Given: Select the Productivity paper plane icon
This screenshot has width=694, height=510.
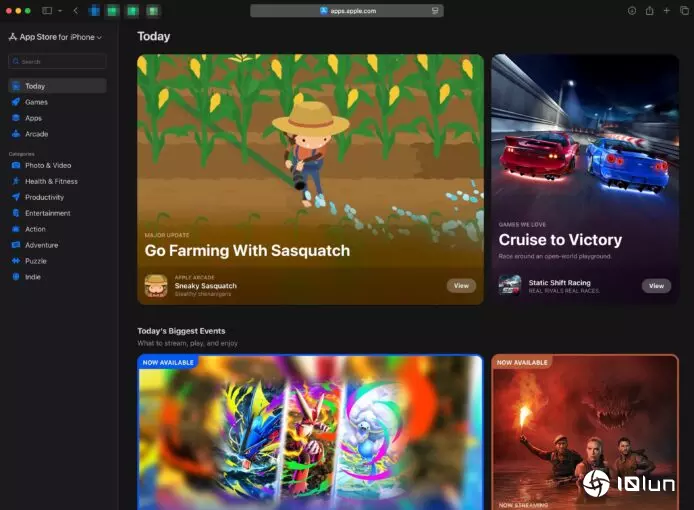Looking at the screenshot, I should pos(15,197).
